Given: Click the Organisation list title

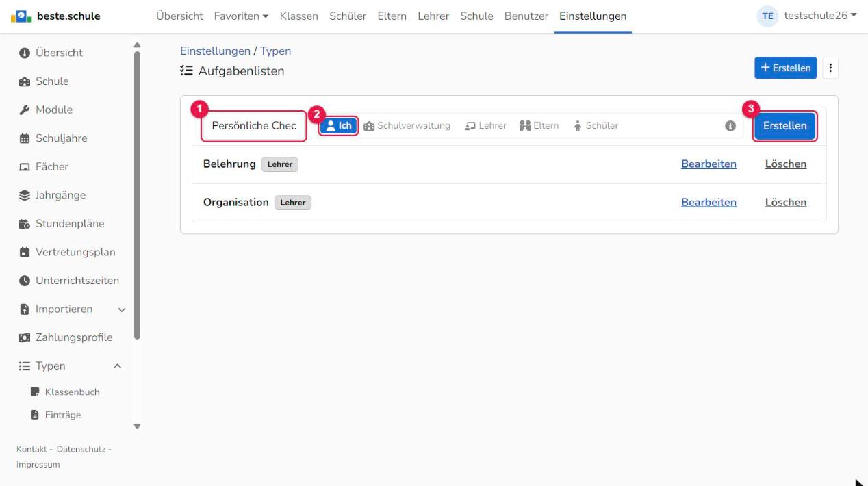Looking at the screenshot, I should 236,202.
